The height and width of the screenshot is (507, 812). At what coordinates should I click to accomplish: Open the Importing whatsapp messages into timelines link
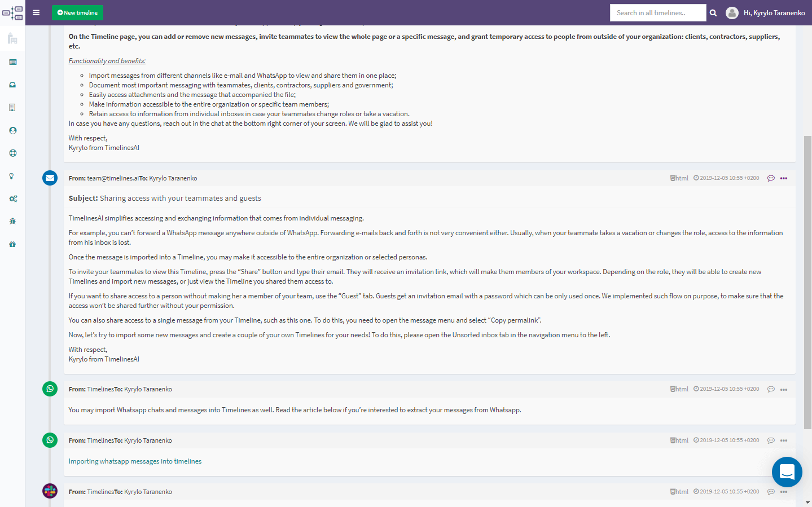tap(134, 461)
